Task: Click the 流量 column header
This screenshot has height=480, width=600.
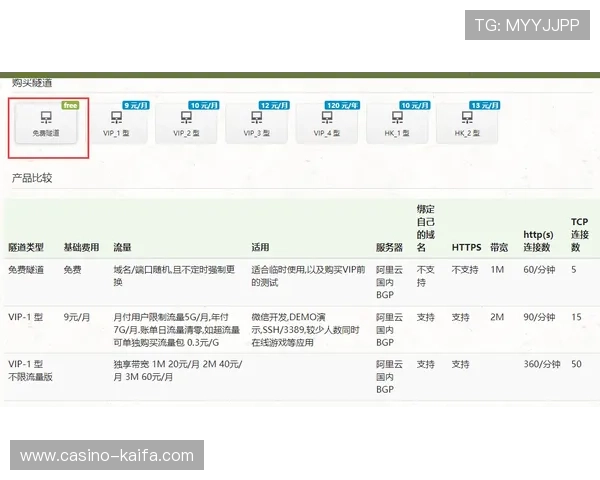Action: pyautogui.click(x=122, y=248)
